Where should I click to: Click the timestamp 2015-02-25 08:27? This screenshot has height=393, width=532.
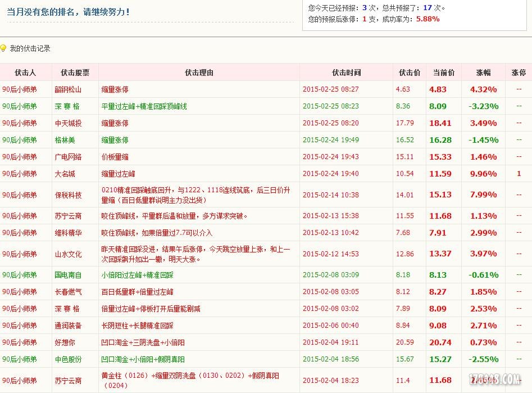pos(331,89)
